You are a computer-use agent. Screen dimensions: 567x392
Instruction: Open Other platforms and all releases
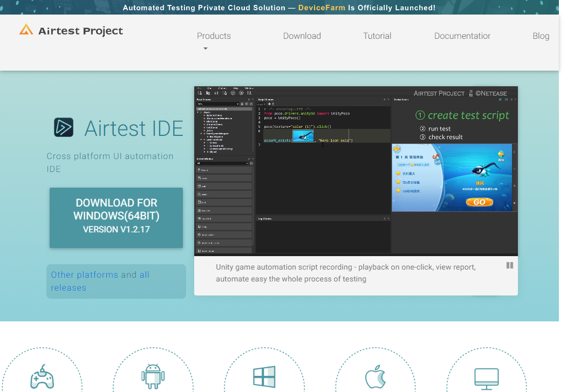[x=116, y=281]
